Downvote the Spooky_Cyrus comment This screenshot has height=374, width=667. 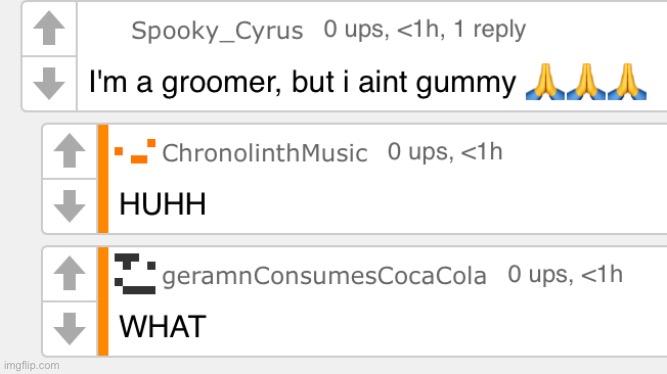(49, 83)
